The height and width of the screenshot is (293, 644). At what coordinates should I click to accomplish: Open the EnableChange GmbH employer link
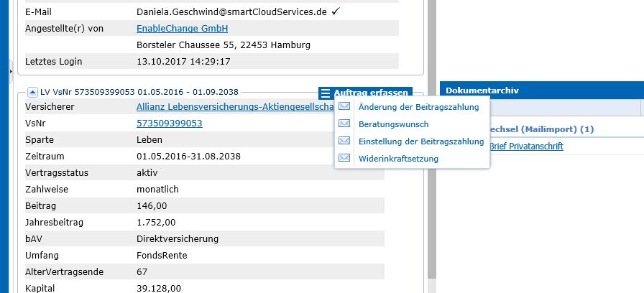[x=182, y=29]
